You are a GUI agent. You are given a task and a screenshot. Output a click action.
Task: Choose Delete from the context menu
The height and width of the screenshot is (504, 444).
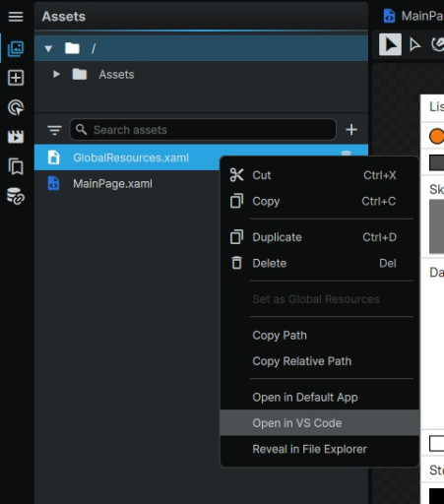point(319,263)
